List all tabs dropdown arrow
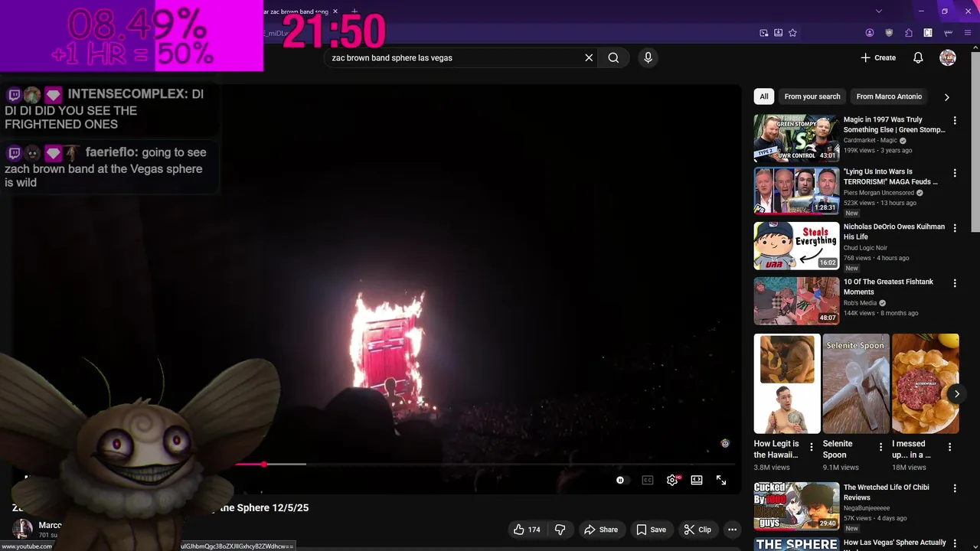980x551 pixels. point(879,11)
